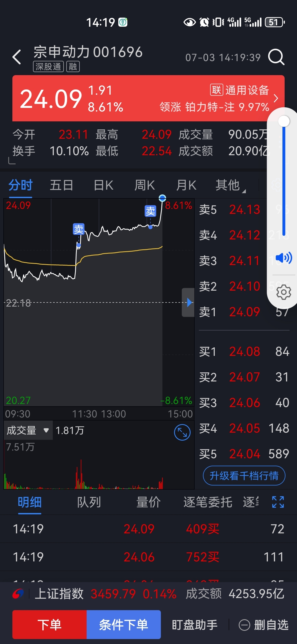Viewport: 297px width, 644px height.
Task: Switch to 月K chart tab
Action: pyautogui.click(x=186, y=185)
